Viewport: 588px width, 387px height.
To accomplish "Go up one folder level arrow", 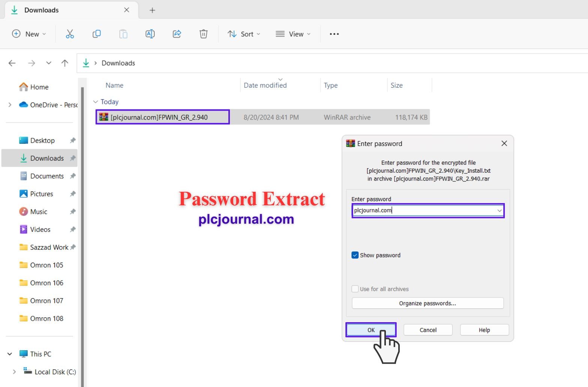I will coord(65,63).
